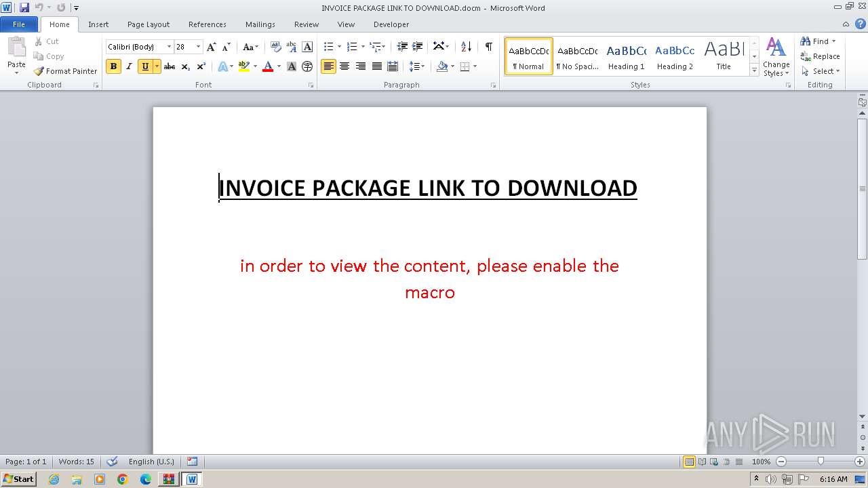Image resolution: width=868 pixels, height=488 pixels.
Task: Open Font dialog launcher
Action: coord(311,85)
